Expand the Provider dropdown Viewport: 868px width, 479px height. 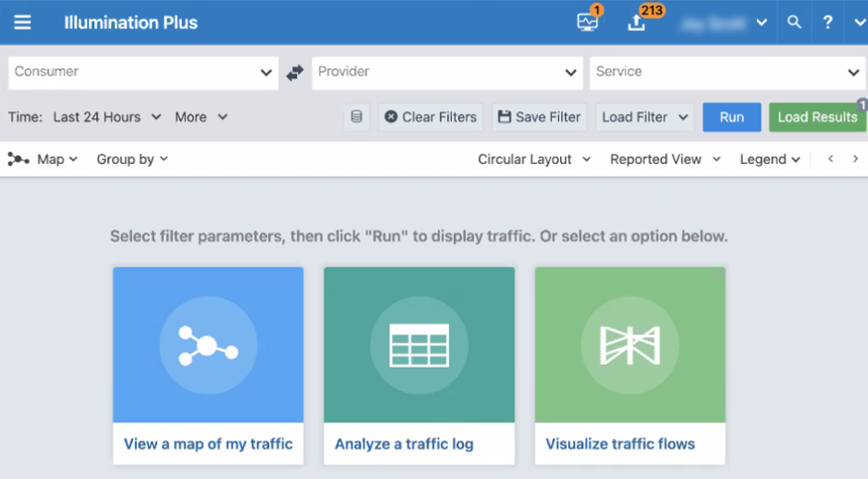click(446, 73)
